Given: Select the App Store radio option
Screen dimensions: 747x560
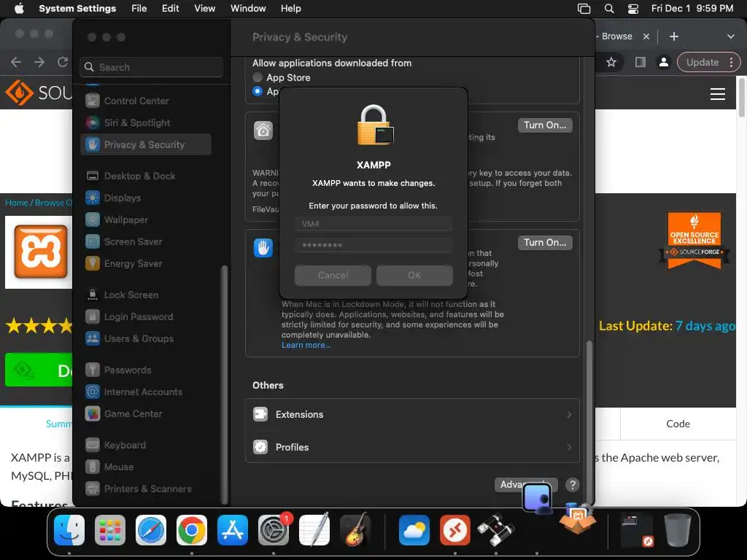Looking at the screenshot, I should [x=258, y=77].
